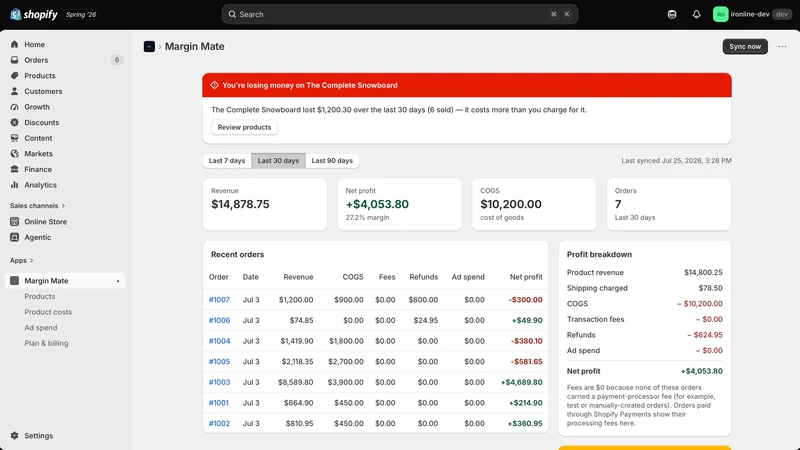Click the Growth gauge icon
This screenshot has height=450, width=800.
14,107
